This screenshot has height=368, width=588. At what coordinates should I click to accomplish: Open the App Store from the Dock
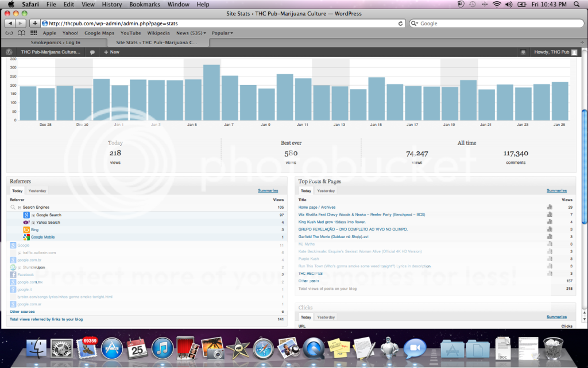click(113, 347)
